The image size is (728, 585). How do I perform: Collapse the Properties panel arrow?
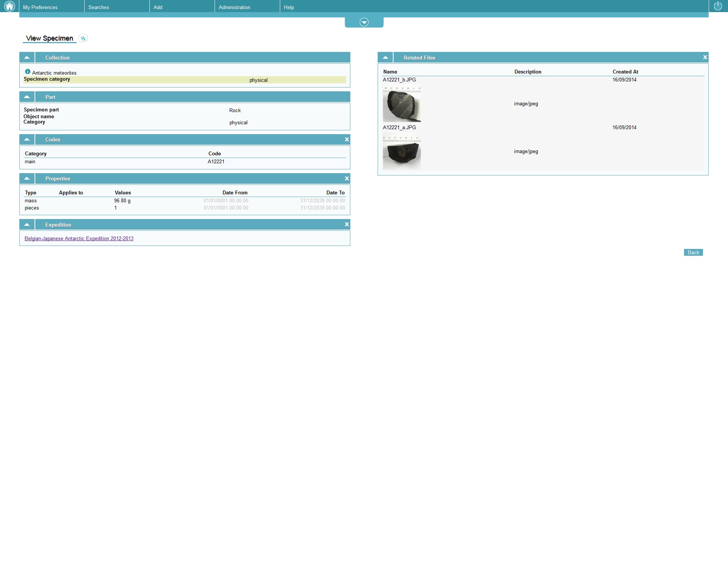pos(27,178)
